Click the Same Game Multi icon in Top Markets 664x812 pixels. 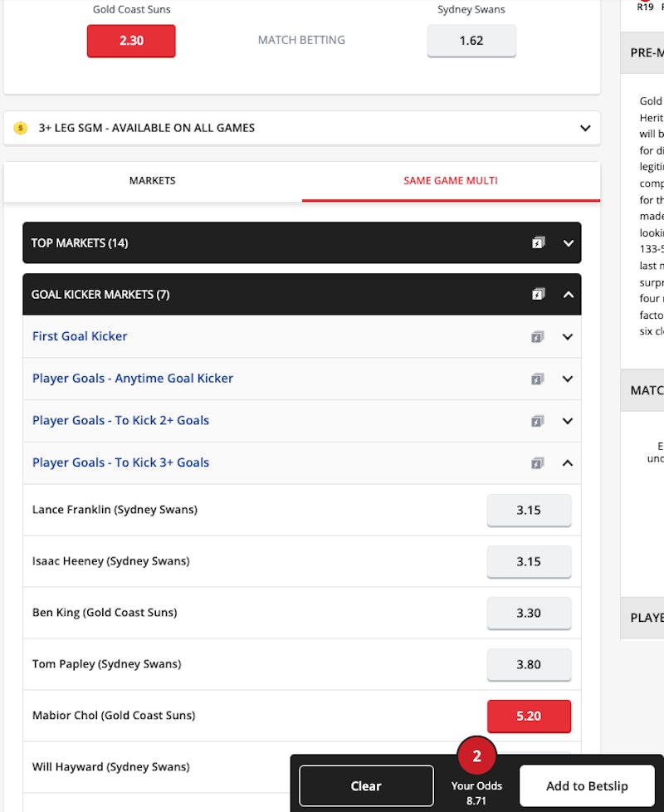coord(539,243)
